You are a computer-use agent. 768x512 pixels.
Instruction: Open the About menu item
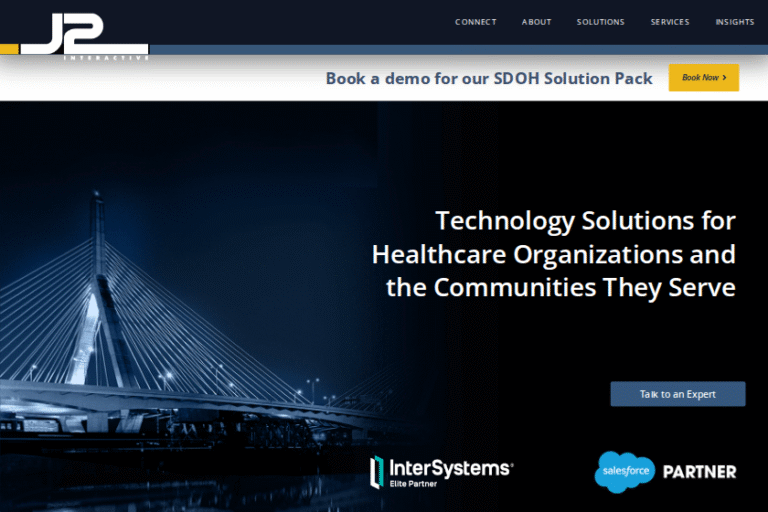(536, 22)
